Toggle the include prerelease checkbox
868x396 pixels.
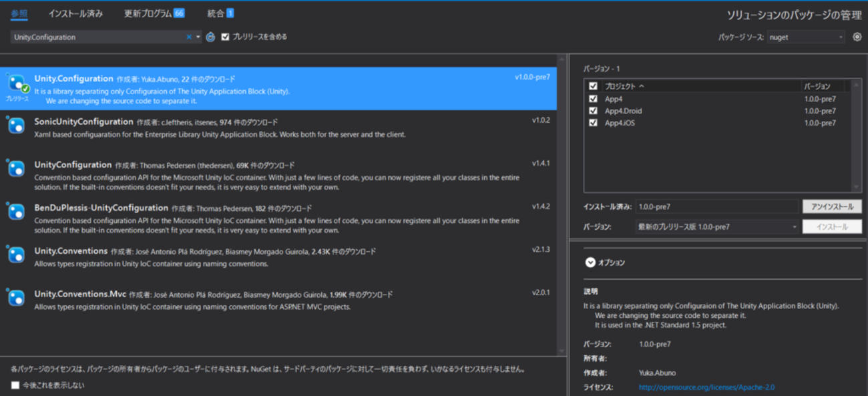[225, 37]
